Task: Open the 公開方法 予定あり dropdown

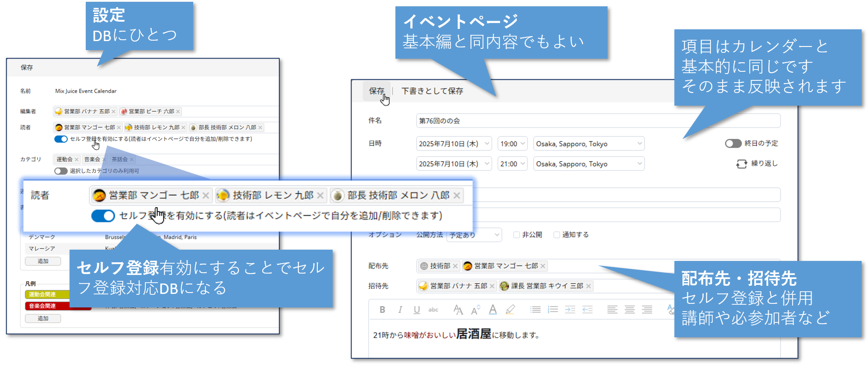Action: [474, 235]
